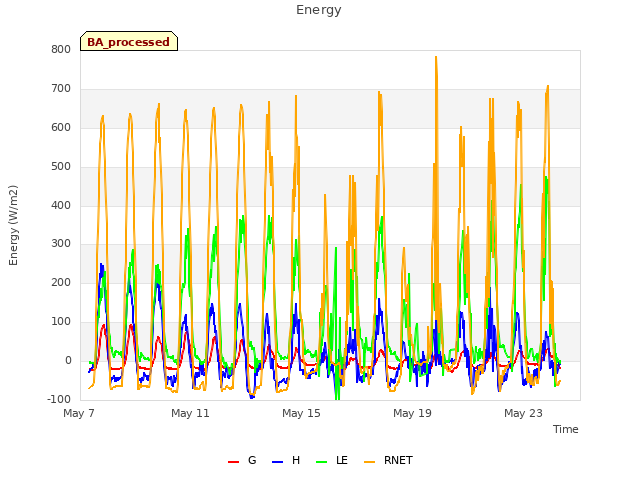Click the May 7 axis label
The height and width of the screenshot is (480, 640).
[x=79, y=413]
